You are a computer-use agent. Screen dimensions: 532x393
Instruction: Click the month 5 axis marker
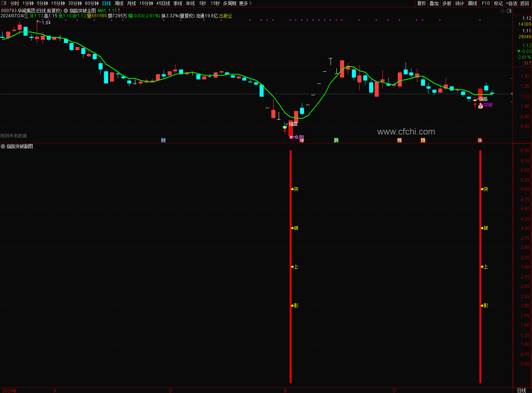[171, 390]
